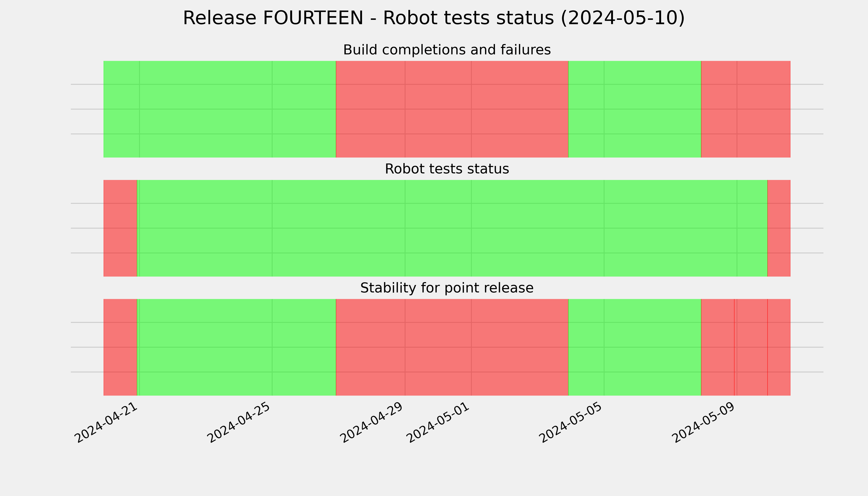The image size is (868, 496).
Task: Click the wide red failure block in Build completions
Action: click(452, 109)
